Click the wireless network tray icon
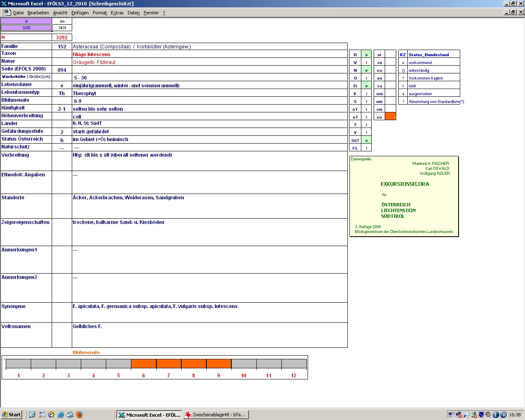525x420 pixels. (x=452, y=415)
